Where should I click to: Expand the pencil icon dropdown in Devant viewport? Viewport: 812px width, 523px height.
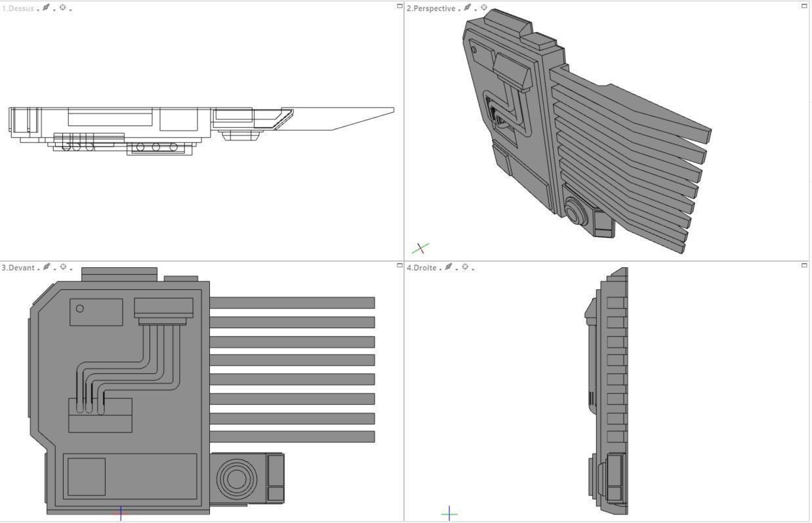[x=55, y=269]
